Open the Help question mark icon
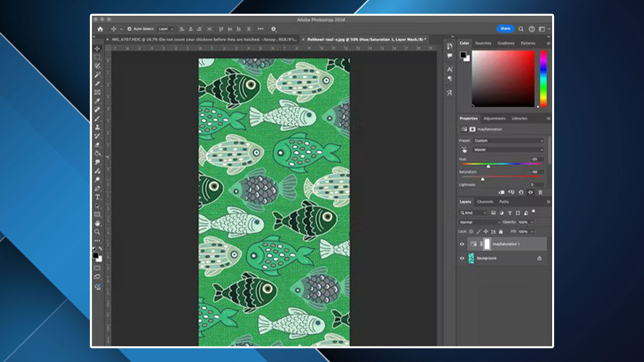Screen dimensions: 644x362 tap(532, 29)
